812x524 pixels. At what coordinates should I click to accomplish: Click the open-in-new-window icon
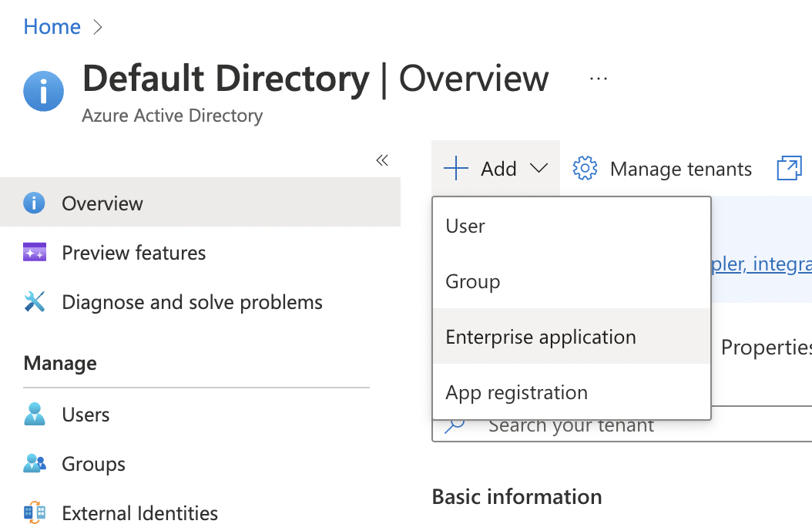(789, 168)
